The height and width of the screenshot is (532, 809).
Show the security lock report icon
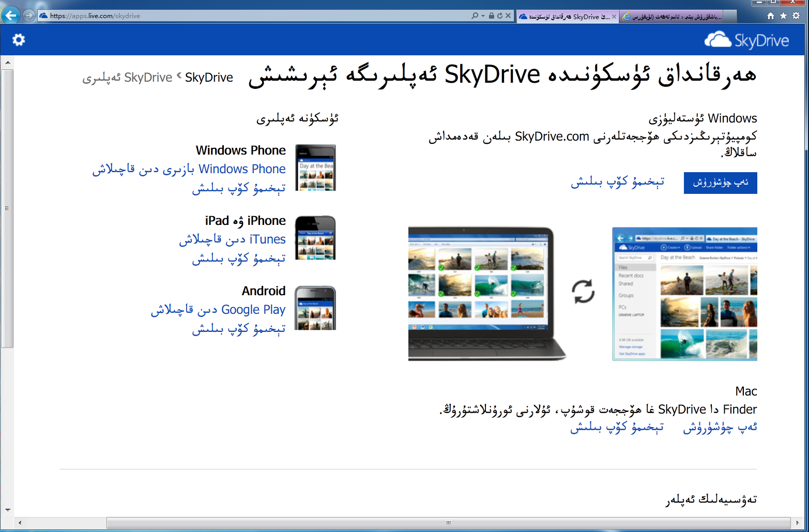(x=492, y=16)
